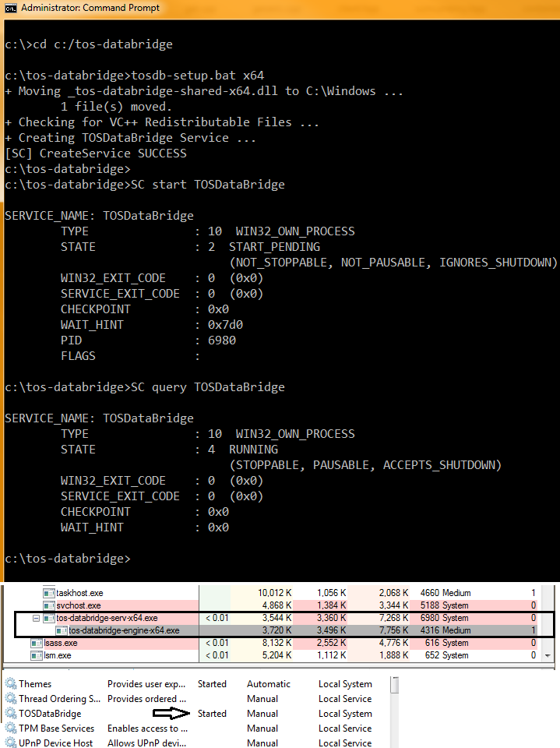Click the last c:\tos-databridge> prompt
This screenshot has width=560, height=748.
click(x=67, y=558)
